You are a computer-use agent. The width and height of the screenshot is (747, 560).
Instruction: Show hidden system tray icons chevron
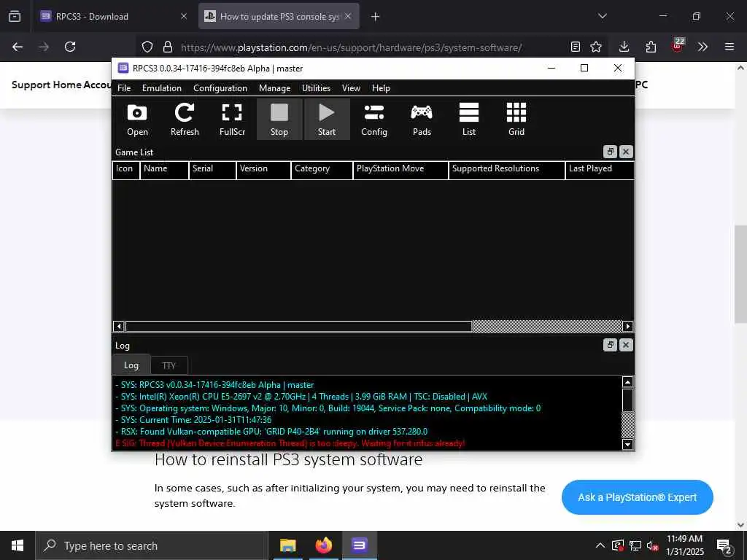tap(600, 545)
